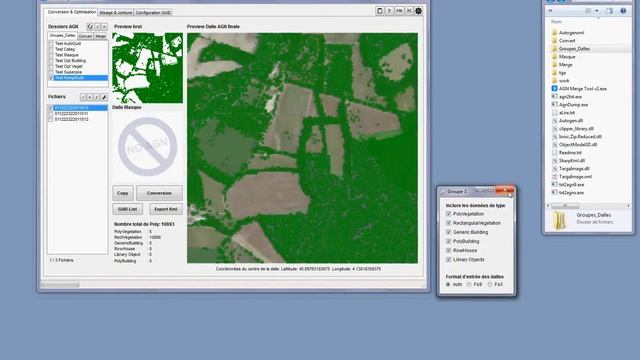Select the Auto input format radio button
The width and height of the screenshot is (640, 360).
[448, 284]
